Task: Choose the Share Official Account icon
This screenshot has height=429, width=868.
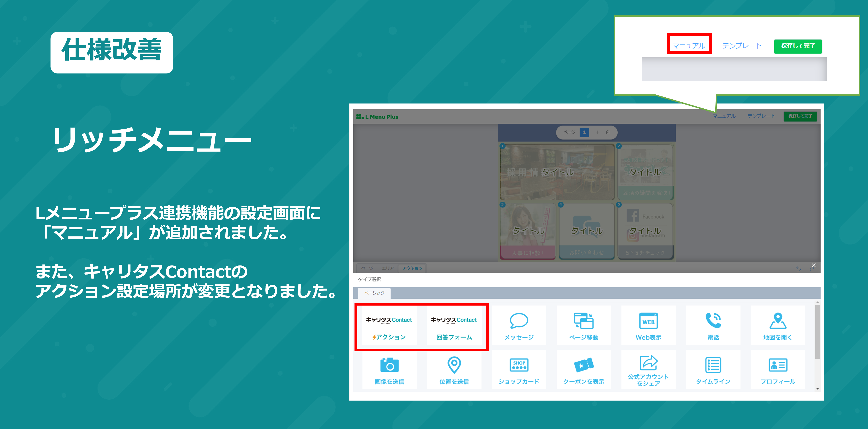Action: [x=648, y=364]
